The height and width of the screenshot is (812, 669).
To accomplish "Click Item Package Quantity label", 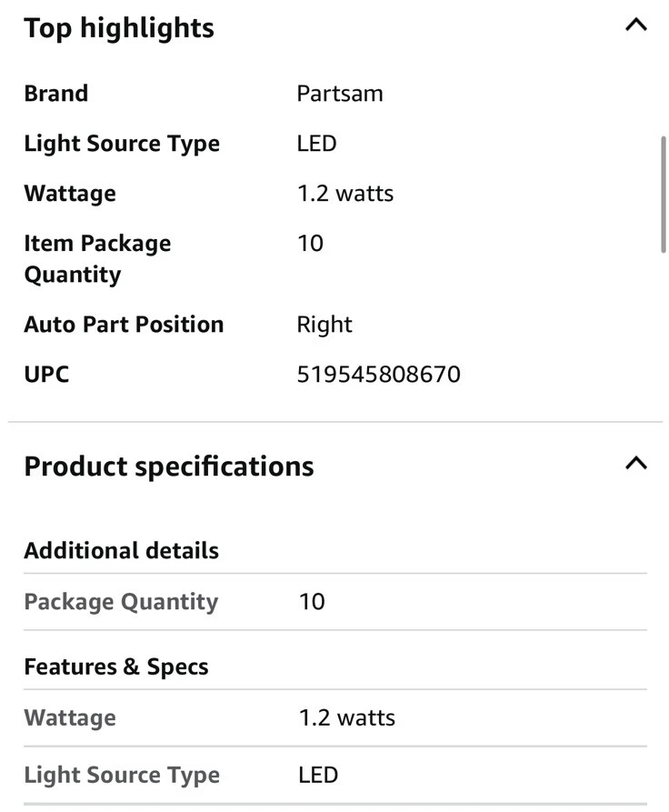I will [x=97, y=259].
